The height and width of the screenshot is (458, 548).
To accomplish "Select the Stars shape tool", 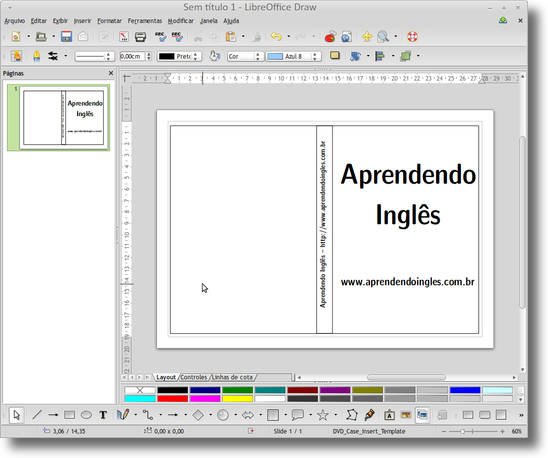I will click(323, 415).
